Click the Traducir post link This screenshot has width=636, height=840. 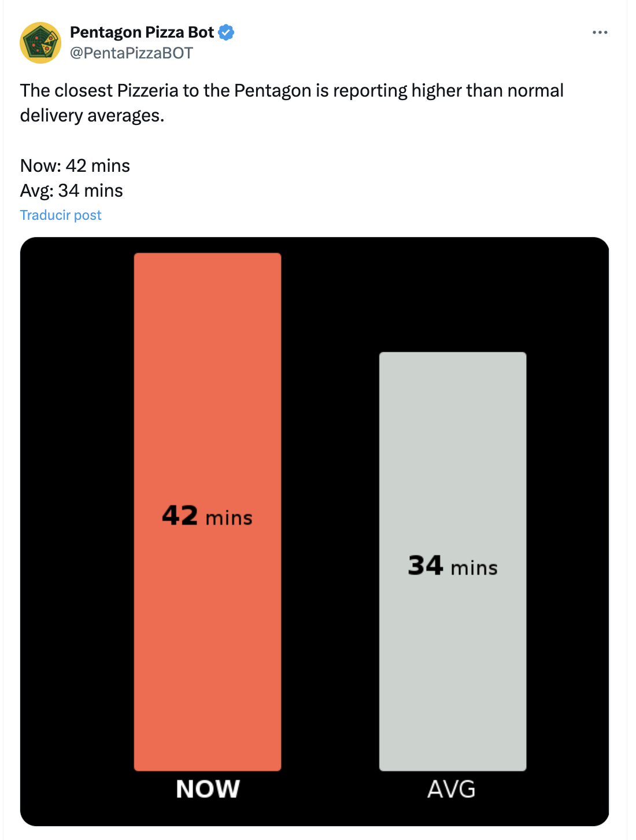tap(61, 215)
